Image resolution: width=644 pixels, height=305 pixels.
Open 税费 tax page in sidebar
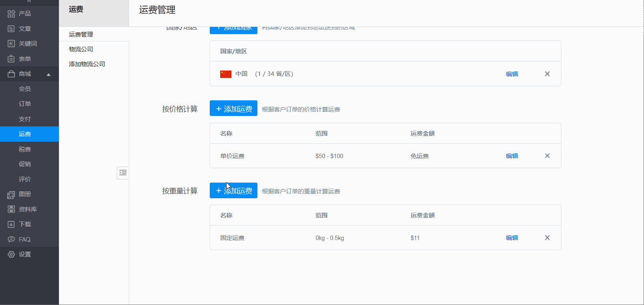pos(25,149)
